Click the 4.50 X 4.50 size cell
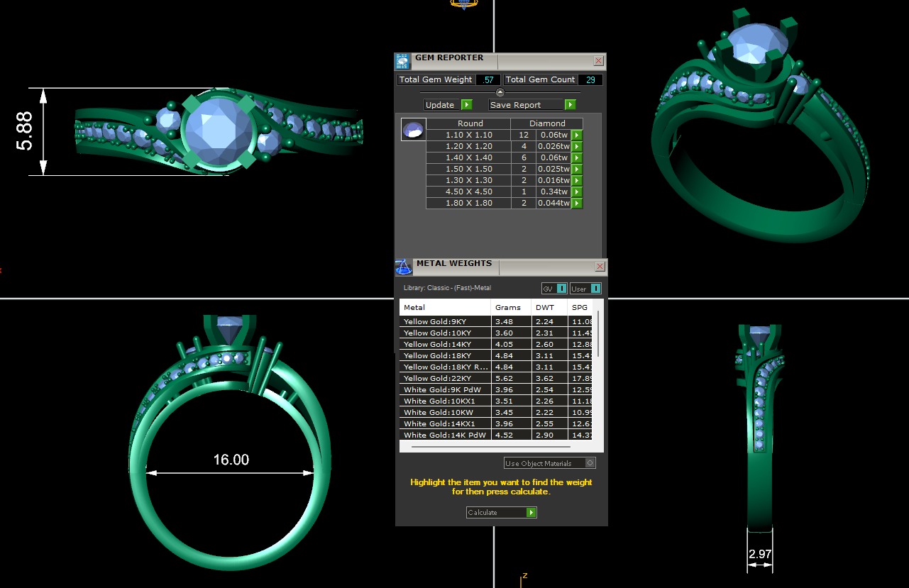909x588 pixels. (468, 192)
